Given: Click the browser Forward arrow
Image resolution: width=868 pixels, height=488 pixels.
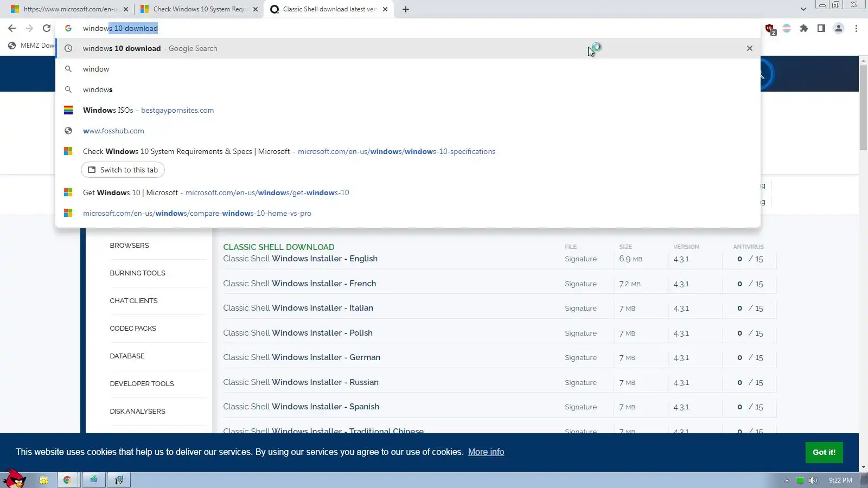Looking at the screenshot, I should [29, 28].
